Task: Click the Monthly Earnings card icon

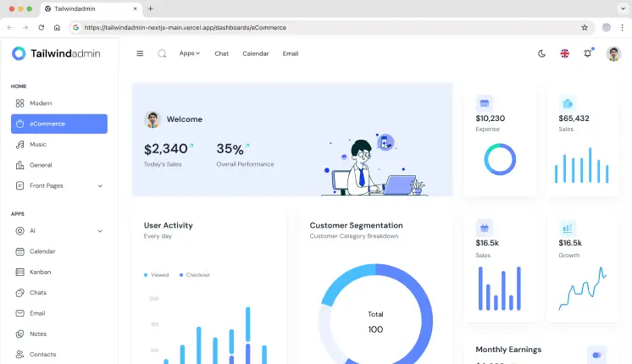Action: (597, 355)
